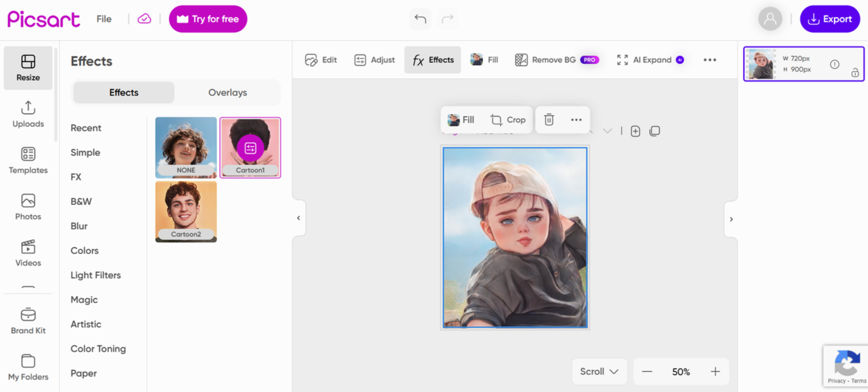Open the Photos panel
Viewport: 868px width, 392px height.
pos(28,207)
